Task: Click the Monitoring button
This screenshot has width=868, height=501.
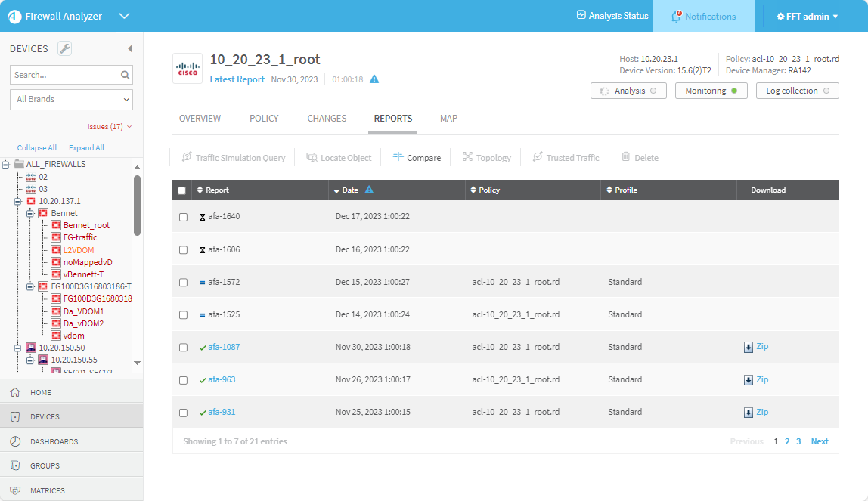Action: pyautogui.click(x=711, y=91)
